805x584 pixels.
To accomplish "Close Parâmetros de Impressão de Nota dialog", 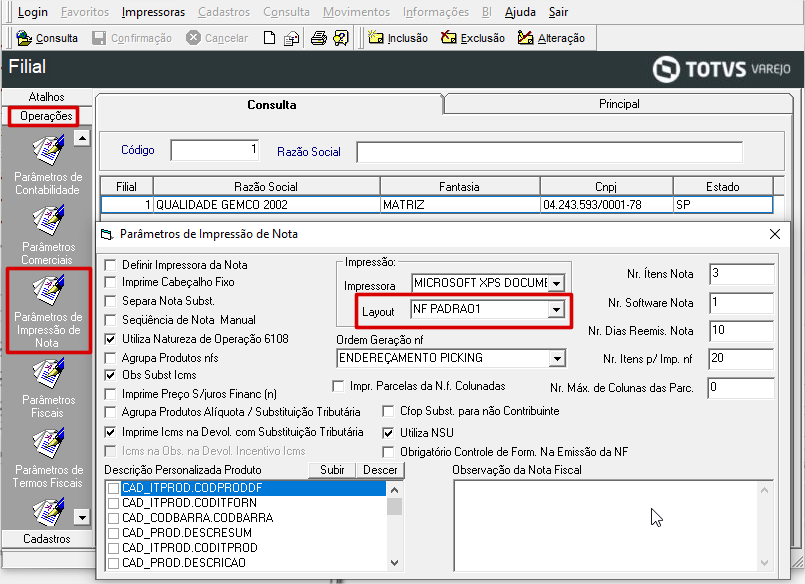I will pyautogui.click(x=775, y=234).
